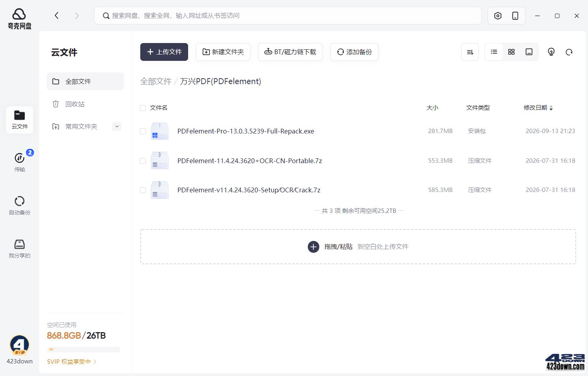Image resolution: width=588 pixels, height=376 pixels.
Task: Open 回收站 recycle bin
Action: coord(85,104)
